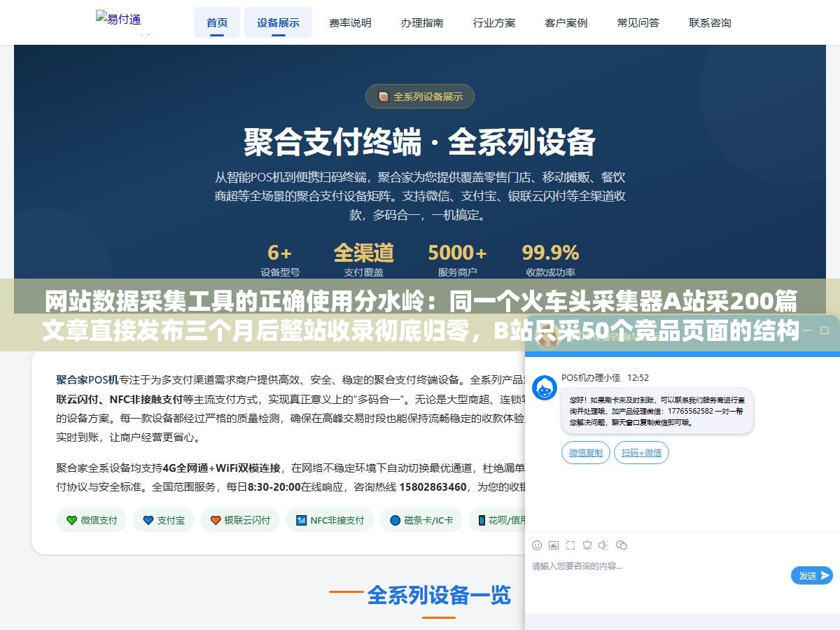Click the hotline number 15802863460
Image resolution: width=840 pixels, height=630 pixels.
pyautogui.click(x=433, y=486)
